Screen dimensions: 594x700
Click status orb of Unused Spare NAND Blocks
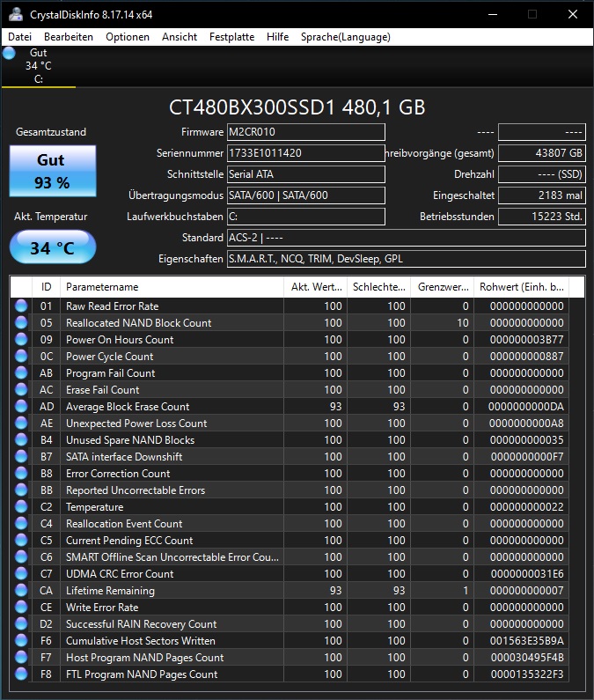[x=21, y=439]
